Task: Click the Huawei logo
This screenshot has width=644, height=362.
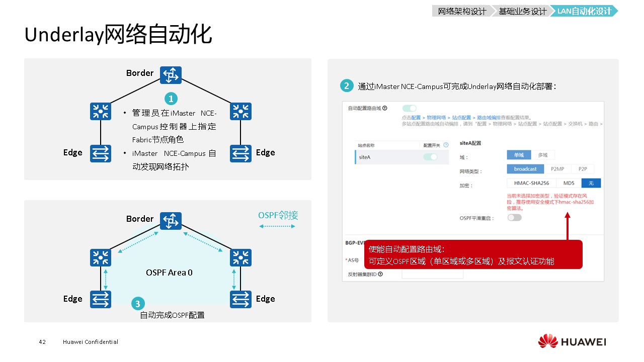Action: click(x=572, y=342)
